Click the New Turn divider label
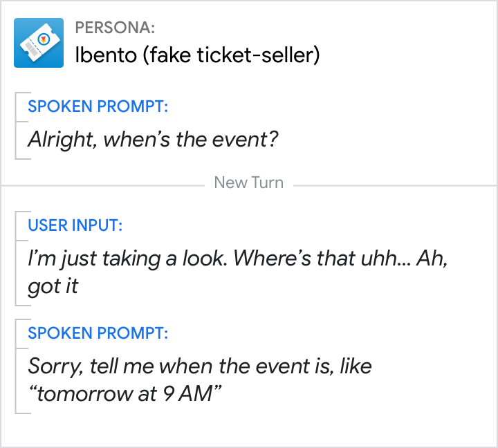Image resolution: width=498 pixels, height=448 pixels. tap(248, 183)
